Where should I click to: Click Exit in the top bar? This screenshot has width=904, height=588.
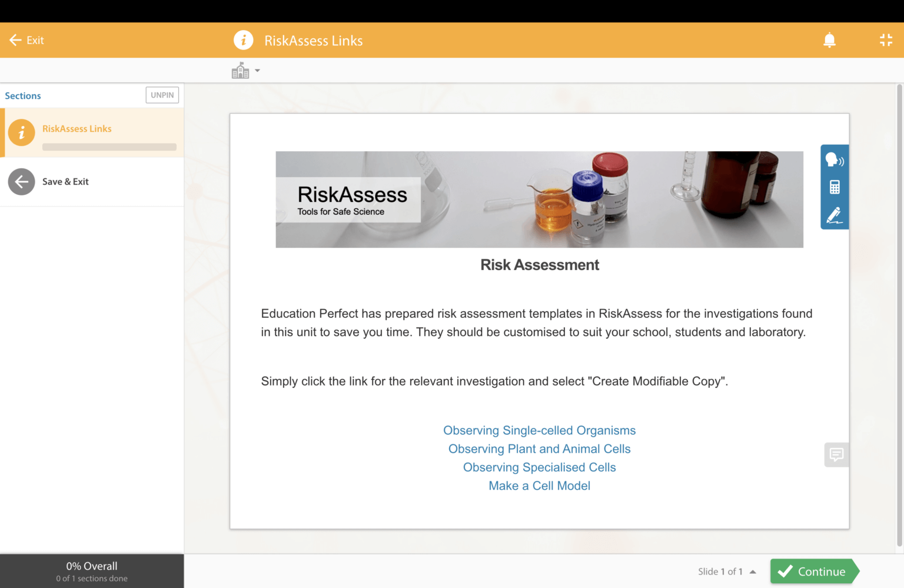pos(26,40)
